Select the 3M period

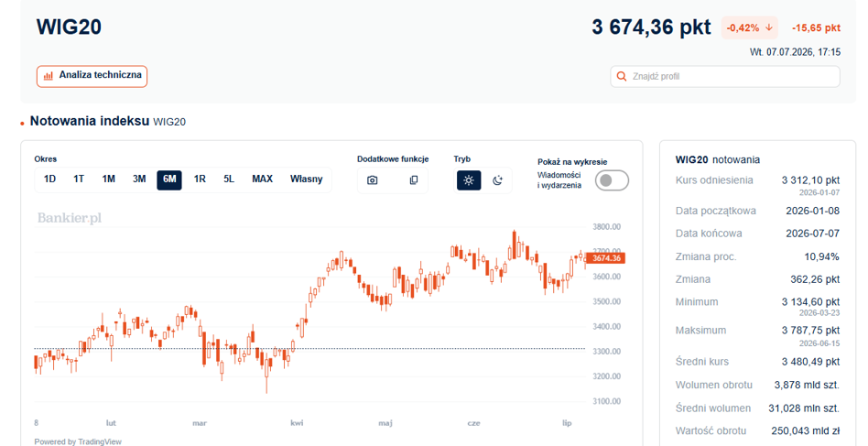point(139,179)
